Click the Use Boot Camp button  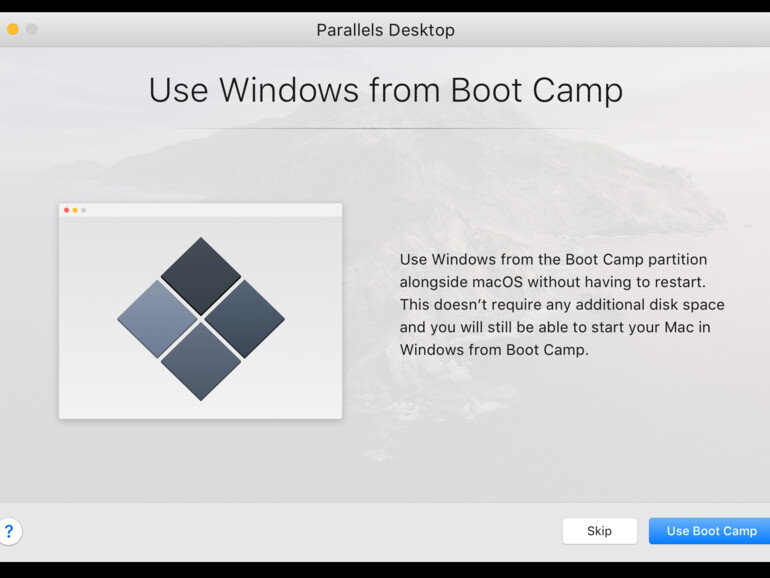point(710,531)
